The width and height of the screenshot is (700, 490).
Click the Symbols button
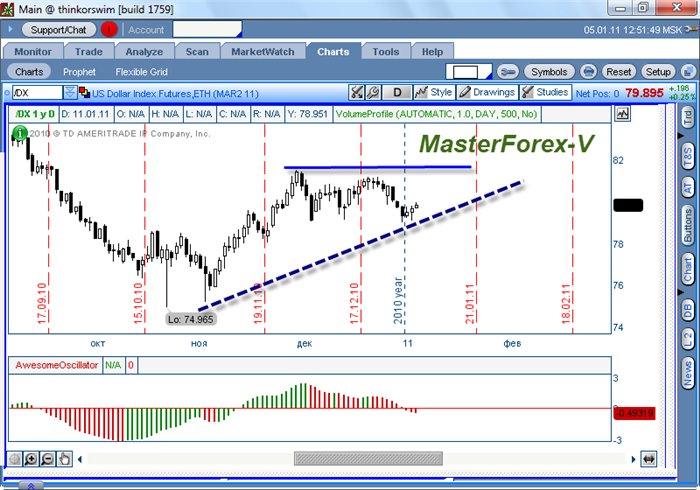(549, 72)
